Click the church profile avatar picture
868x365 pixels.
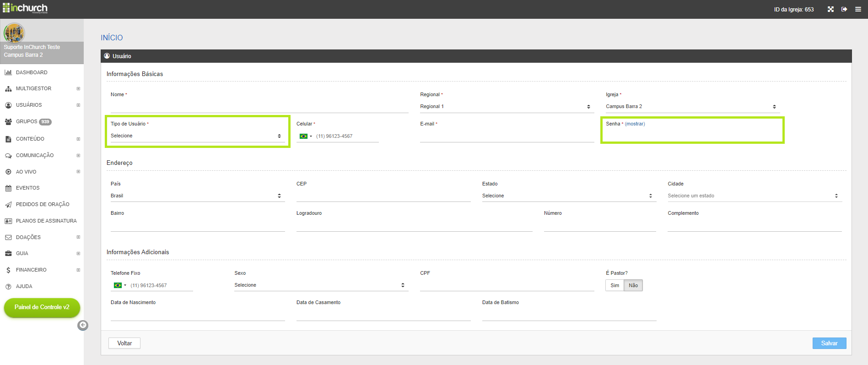tap(14, 33)
